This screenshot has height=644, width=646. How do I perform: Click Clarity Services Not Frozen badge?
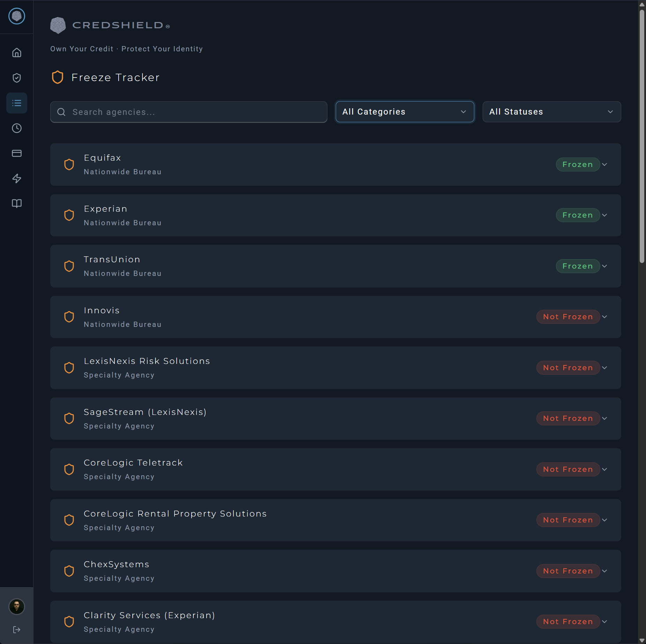[568, 622]
